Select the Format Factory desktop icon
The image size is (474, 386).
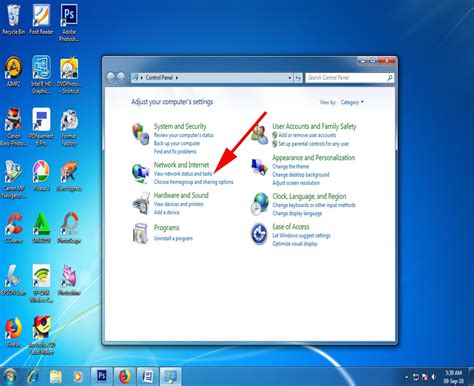click(x=69, y=128)
